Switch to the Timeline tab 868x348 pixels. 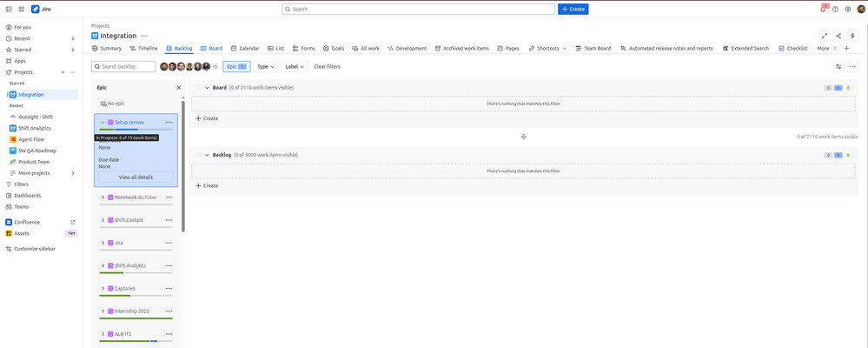point(143,48)
